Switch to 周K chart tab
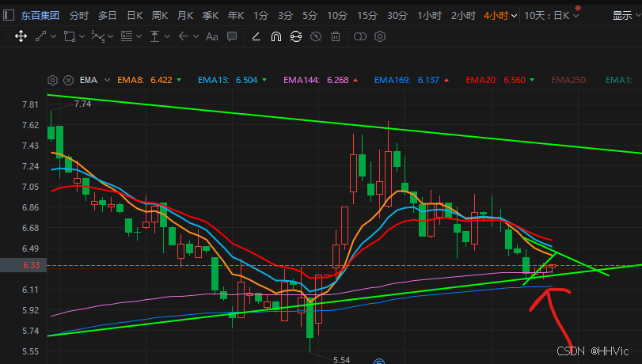 160,16
